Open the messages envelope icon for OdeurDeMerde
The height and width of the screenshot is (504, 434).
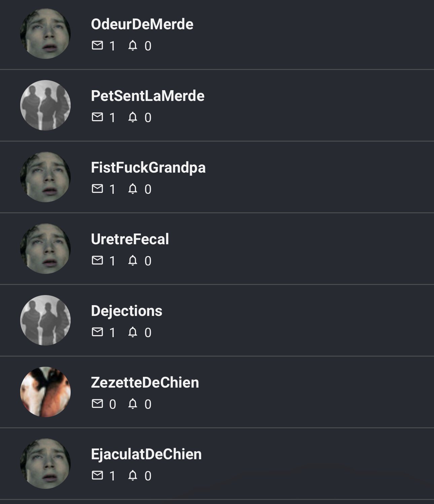[97, 45]
